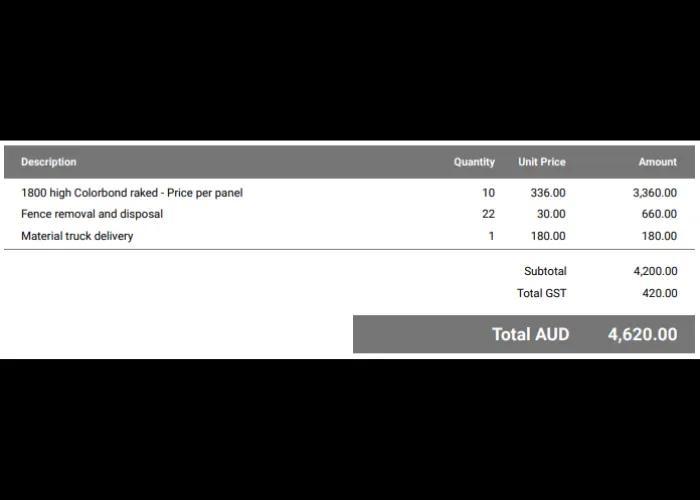Click quantity 1 for truck delivery
This screenshot has height=500, width=700.
point(492,236)
